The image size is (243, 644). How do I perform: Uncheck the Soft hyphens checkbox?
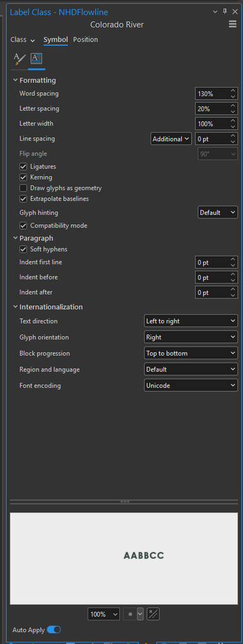[23, 249]
